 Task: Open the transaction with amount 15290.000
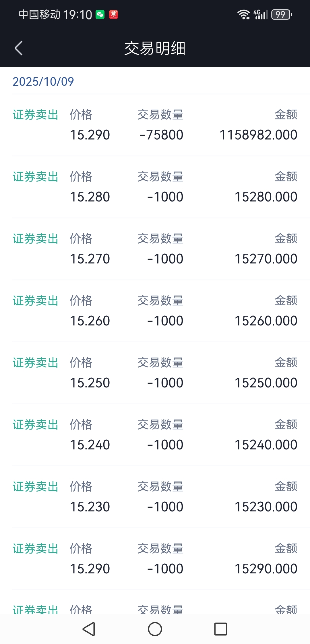pos(155,559)
